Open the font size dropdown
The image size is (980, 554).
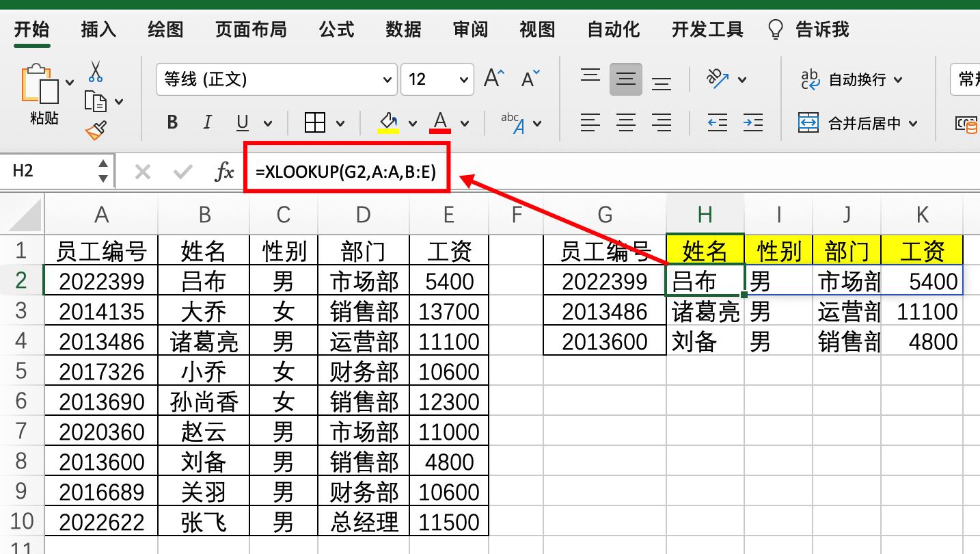463,79
